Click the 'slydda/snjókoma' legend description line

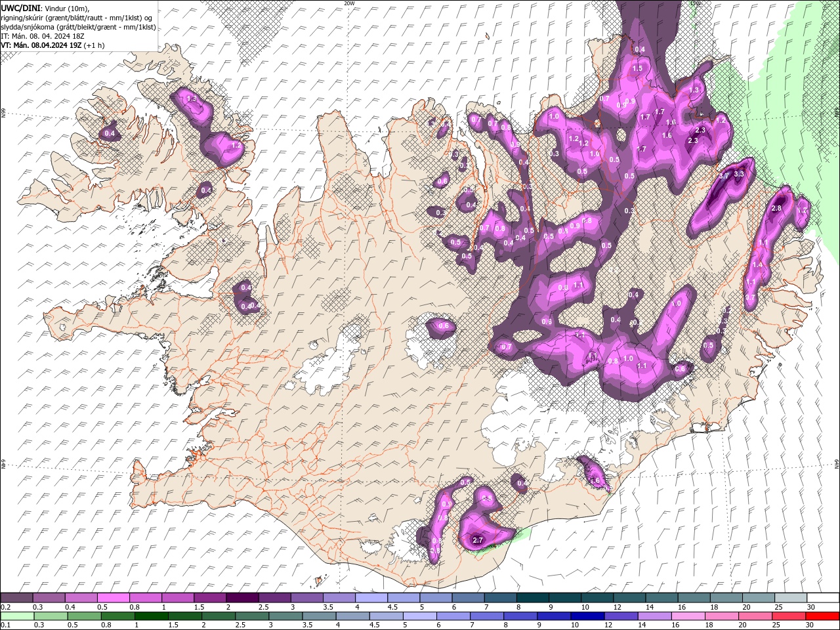tap(78, 27)
